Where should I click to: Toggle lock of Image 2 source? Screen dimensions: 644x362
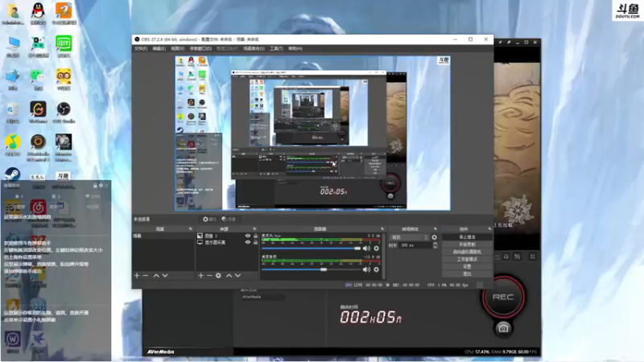(x=255, y=236)
